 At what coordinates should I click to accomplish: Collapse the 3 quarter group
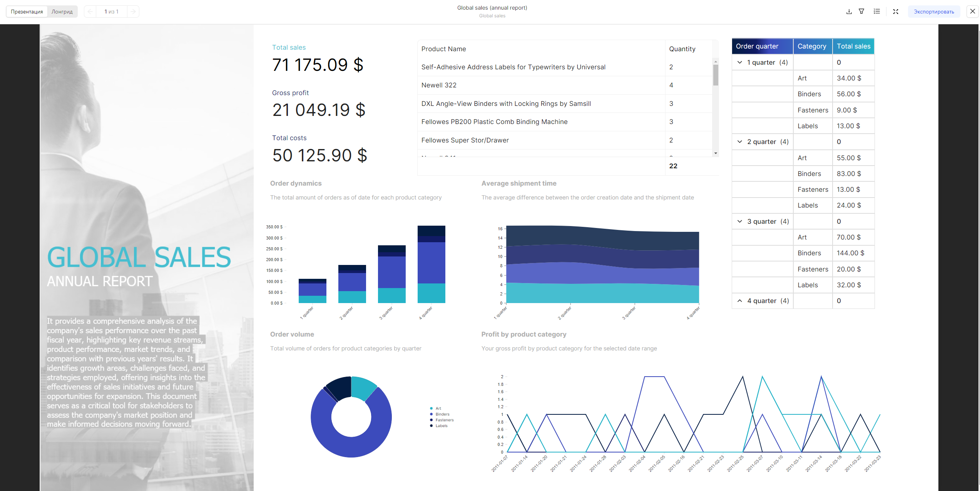coord(739,221)
